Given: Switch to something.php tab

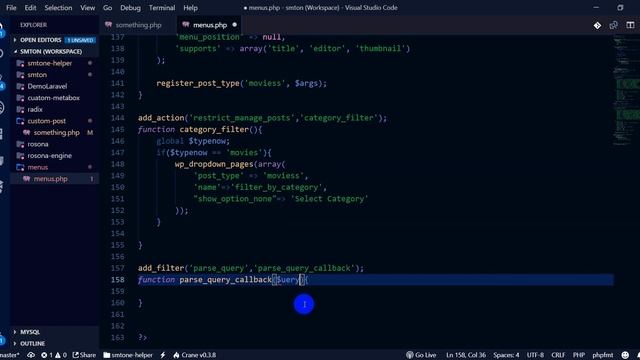Looking at the screenshot, I should (x=138, y=25).
